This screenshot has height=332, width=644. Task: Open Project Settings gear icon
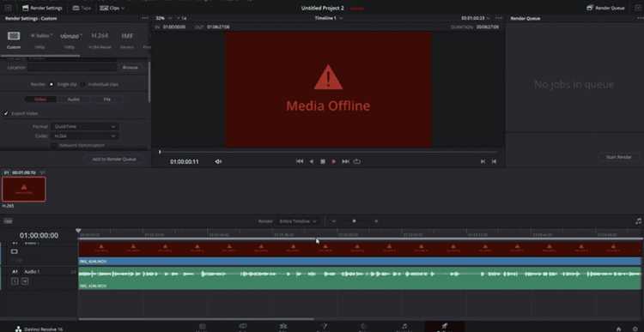tap(635, 329)
